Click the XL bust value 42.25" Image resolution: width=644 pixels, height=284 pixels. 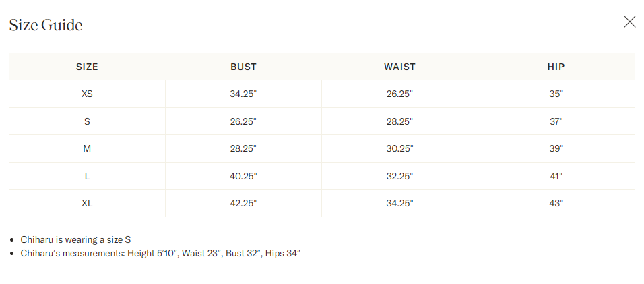(x=243, y=204)
